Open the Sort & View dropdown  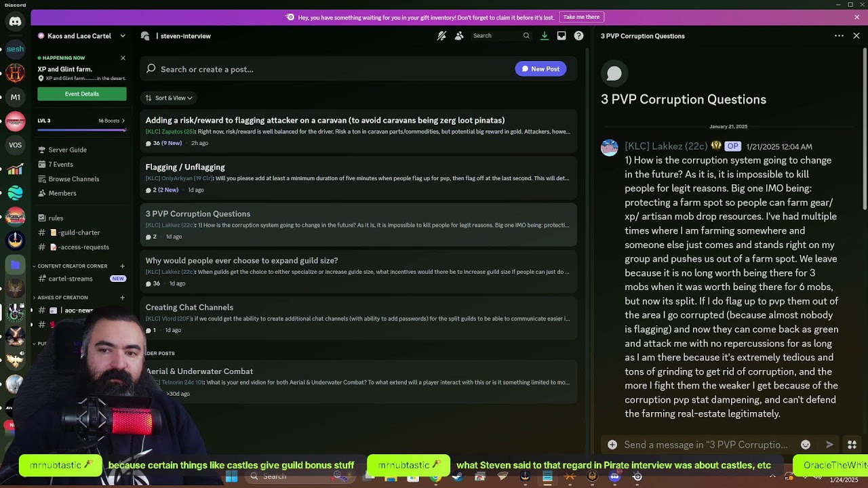pos(170,98)
